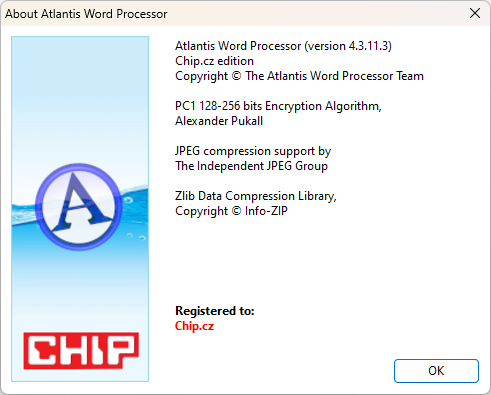Click The Independent JPEG Group text
The height and width of the screenshot is (395, 491).
click(251, 166)
